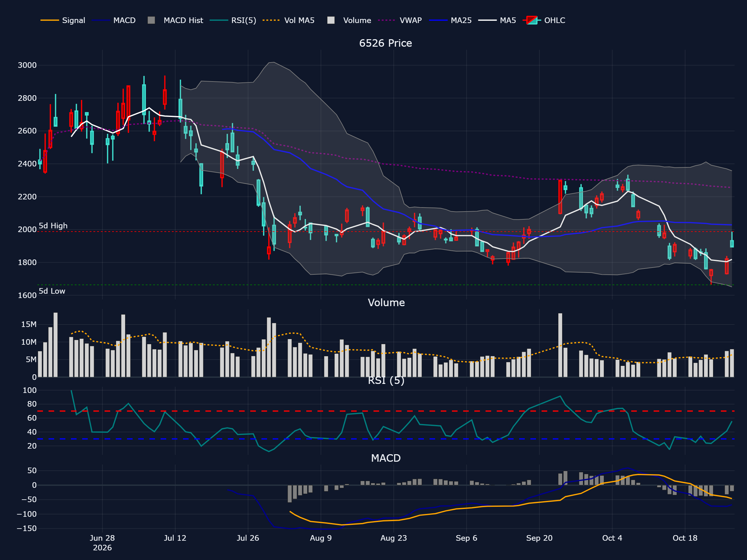Click the purple dotted VWAP legend line
The width and height of the screenshot is (747, 560).
click(387, 20)
